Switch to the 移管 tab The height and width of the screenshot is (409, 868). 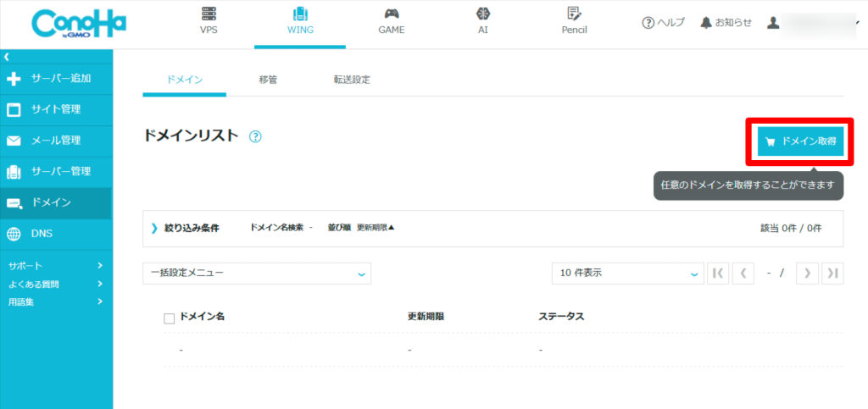pos(268,80)
